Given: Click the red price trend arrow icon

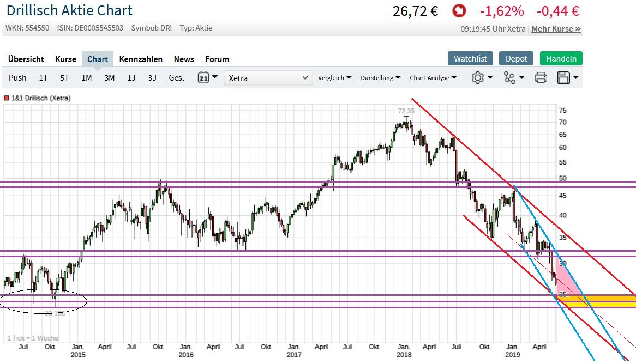Looking at the screenshot, I should pos(459,11).
